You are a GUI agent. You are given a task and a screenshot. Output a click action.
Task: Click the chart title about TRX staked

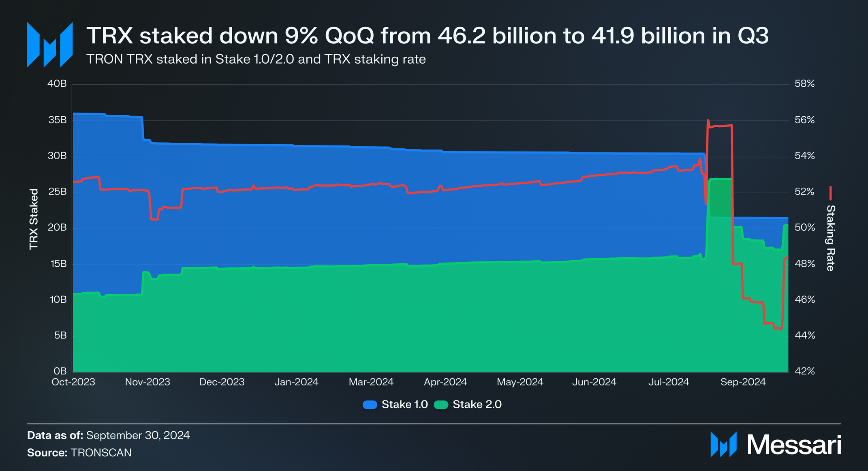coord(427,36)
